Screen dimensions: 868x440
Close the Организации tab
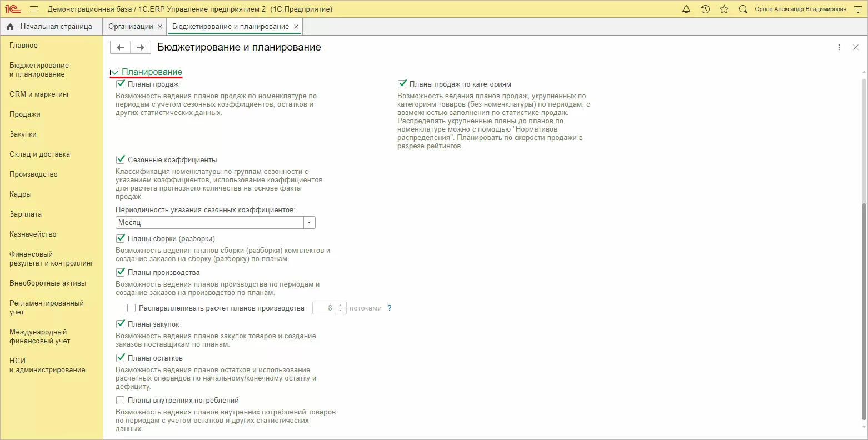click(x=160, y=27)
